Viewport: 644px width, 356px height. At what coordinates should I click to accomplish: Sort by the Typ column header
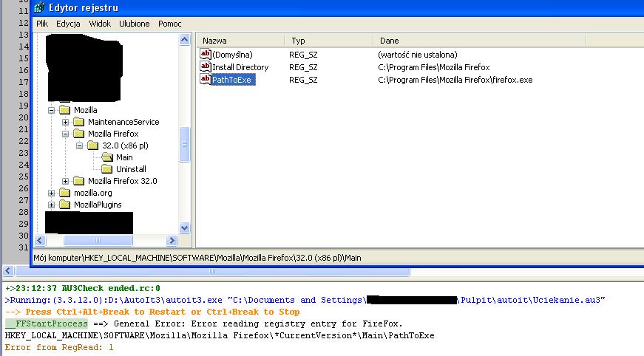click(x=329, y=41)
